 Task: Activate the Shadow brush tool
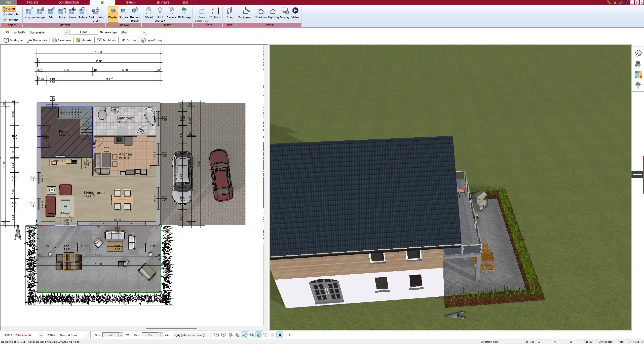pyautogui.click(x=135, y=15)
